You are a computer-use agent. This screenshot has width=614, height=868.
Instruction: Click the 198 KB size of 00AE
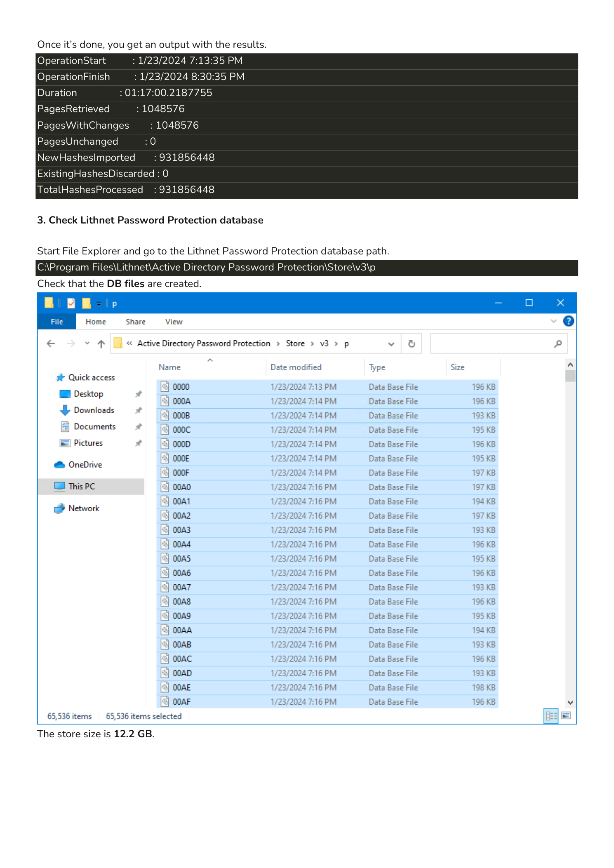[484, 687]
